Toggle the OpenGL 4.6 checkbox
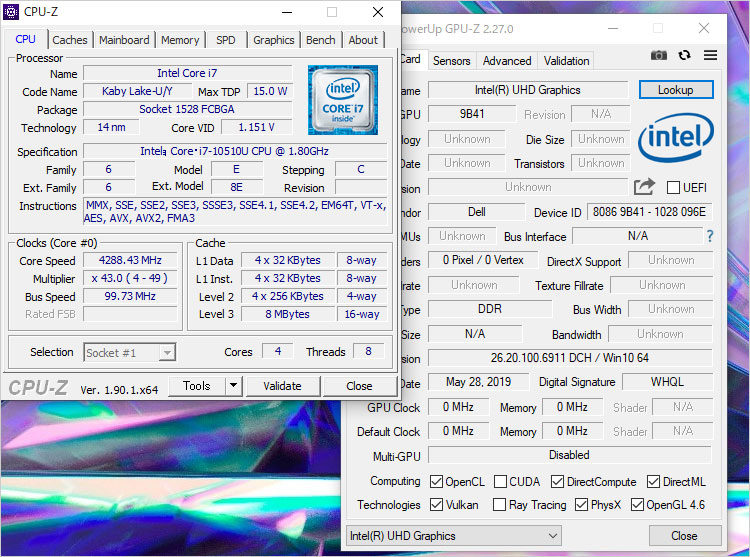750x557 pixels. coord(637,504)
